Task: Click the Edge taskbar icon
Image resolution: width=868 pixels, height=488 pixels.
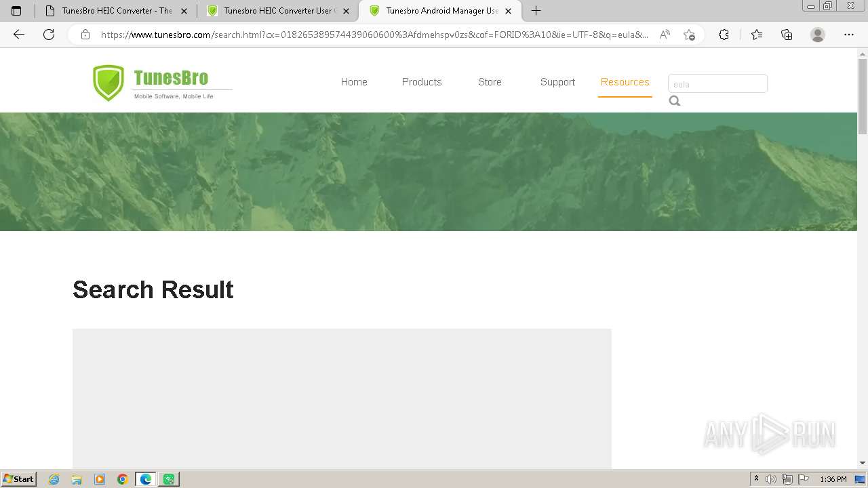Action: 146,479
